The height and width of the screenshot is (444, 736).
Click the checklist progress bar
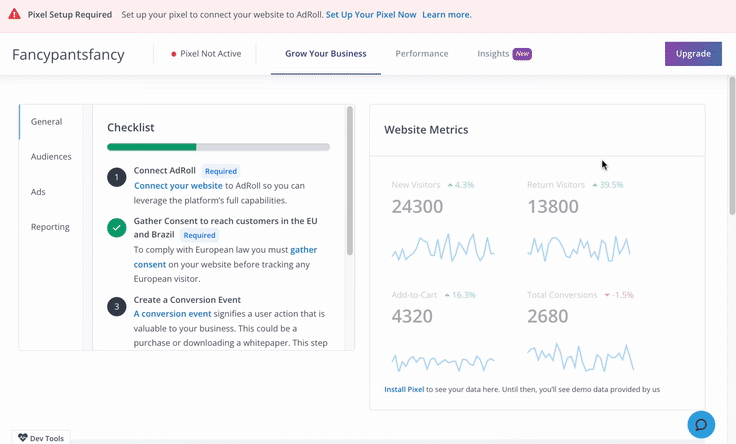click(x=218, y=147)
